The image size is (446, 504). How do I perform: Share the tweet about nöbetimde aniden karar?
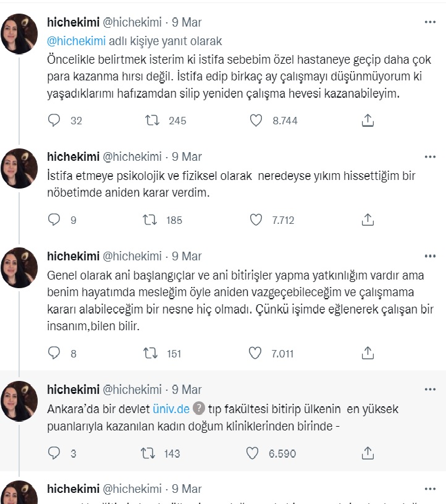[x=367, y=220]
